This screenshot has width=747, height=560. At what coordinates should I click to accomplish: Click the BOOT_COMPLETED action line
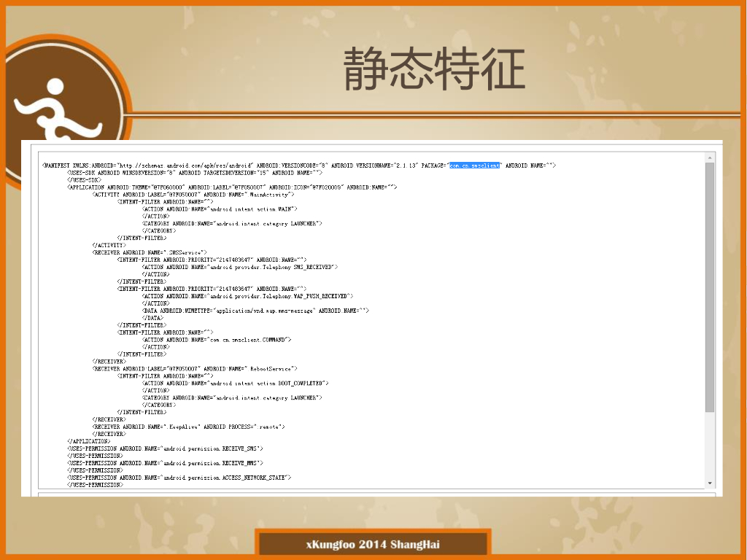(x=235, y=384)
